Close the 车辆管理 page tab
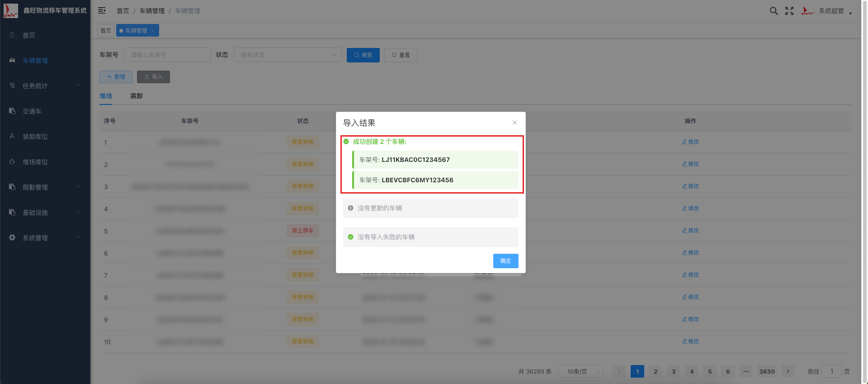This screenshot has height=384, width=868. click(152, 31)
